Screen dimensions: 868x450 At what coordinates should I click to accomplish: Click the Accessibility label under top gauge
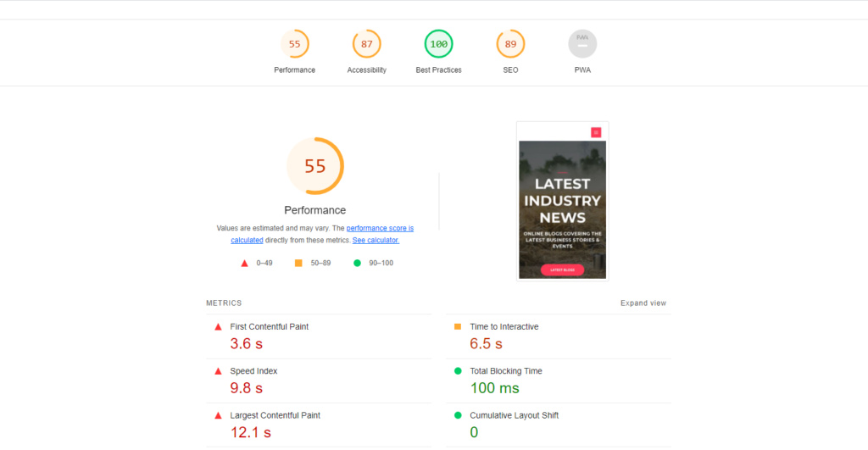coord(366,69)
